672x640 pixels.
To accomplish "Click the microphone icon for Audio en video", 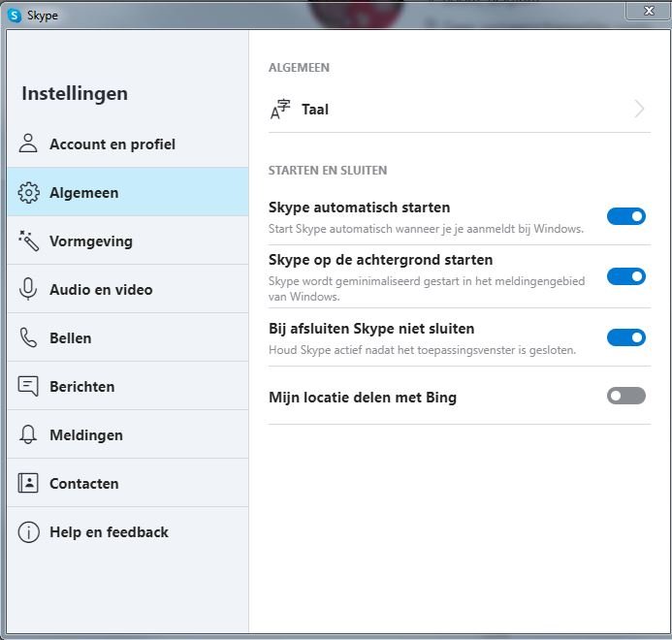I will [28, 289].
